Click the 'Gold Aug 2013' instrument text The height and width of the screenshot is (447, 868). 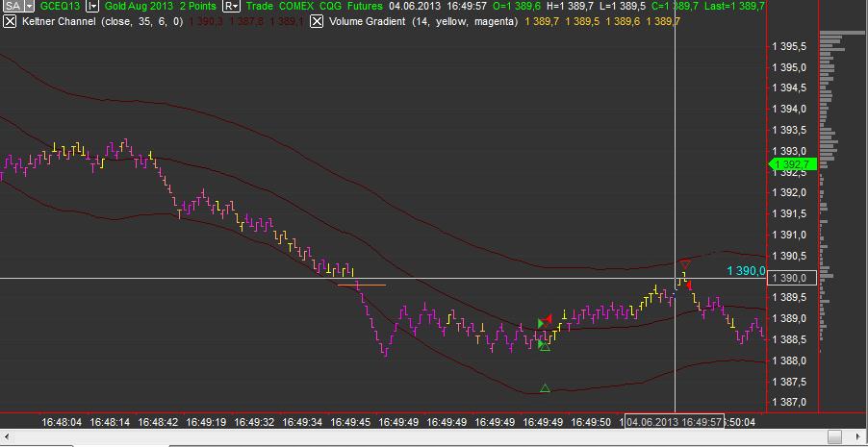click(x=138, y=6)
